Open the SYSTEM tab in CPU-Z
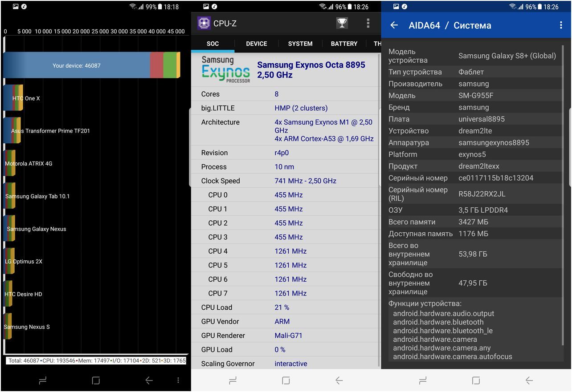 pos(300,44)
